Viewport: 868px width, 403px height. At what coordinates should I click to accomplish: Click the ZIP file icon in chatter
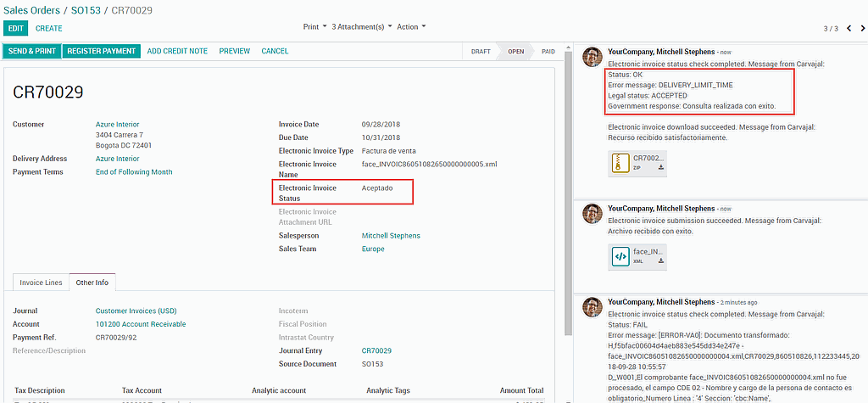tap(621, 162)
